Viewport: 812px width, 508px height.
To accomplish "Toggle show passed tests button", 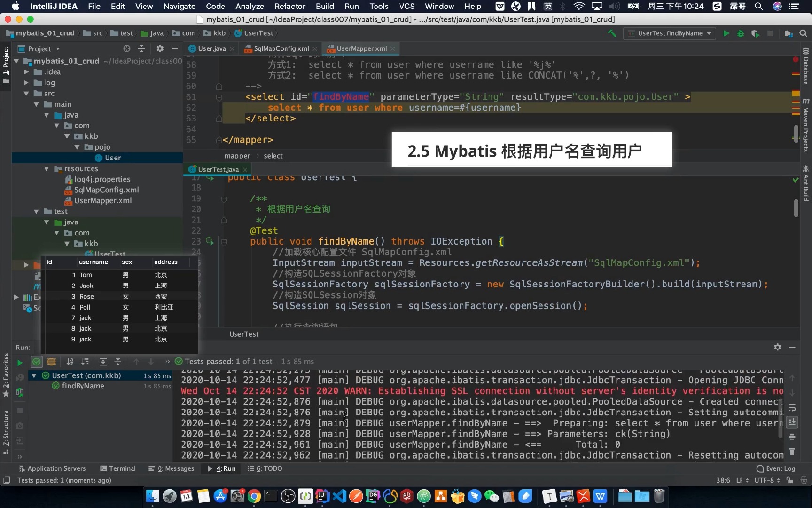I will 36,362.
